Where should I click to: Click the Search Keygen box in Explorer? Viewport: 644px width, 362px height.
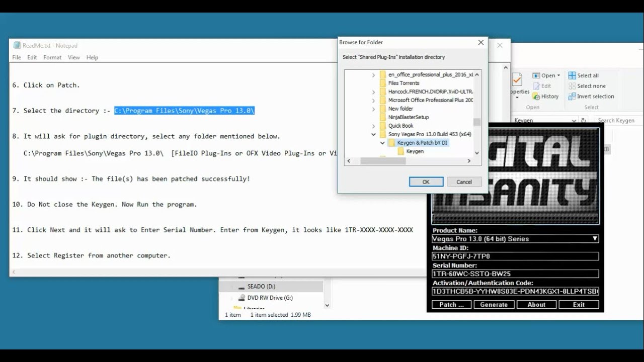[x=618, y=121]
